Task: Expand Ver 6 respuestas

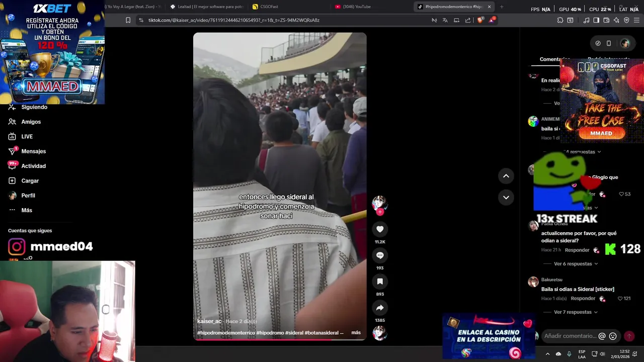Action: [x=576, y=264]
